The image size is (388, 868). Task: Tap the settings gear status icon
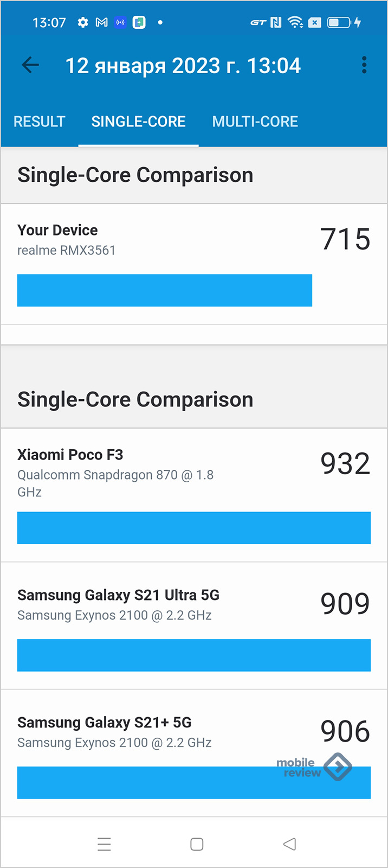click(x=83, y=22)
